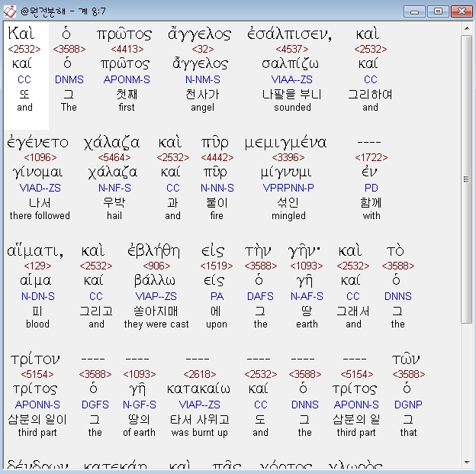Close the 원전분해 window
The image size is (476, 474).
[x=462, y=11]
